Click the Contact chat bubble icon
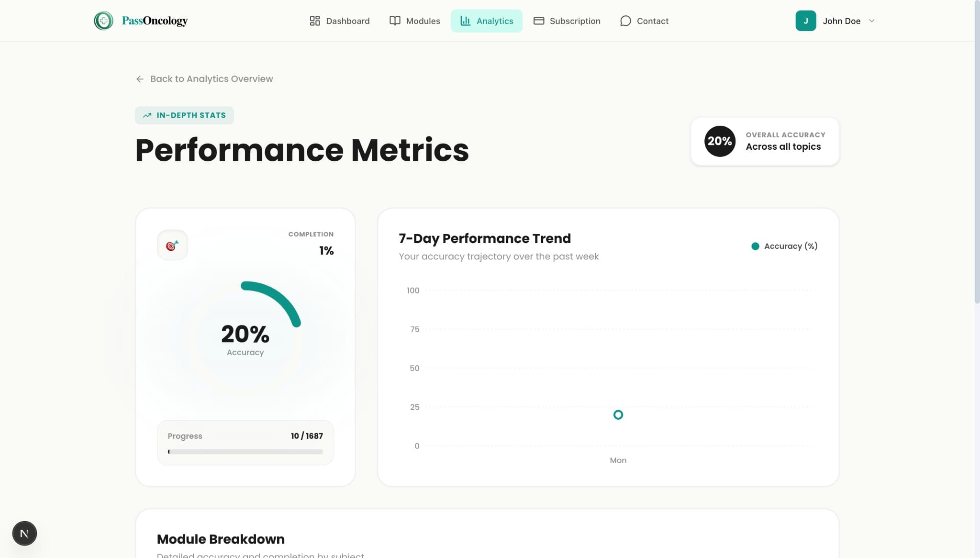The image size is (980, 558). (625, 21)
